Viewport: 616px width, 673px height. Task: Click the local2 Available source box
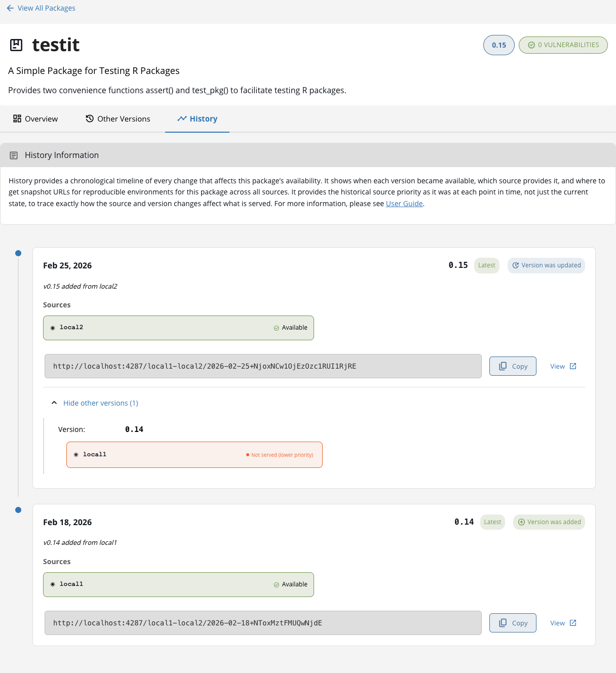[178, 328]
